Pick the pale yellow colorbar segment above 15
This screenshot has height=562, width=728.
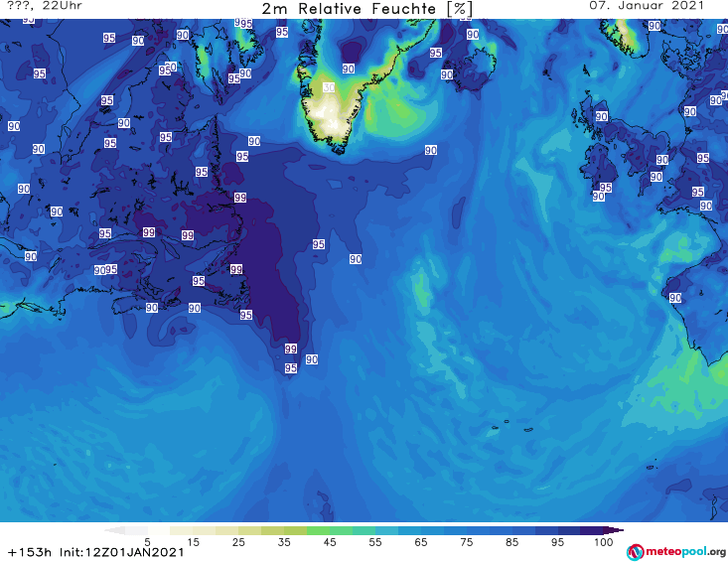pyautogui.click(x=181, y=530)
